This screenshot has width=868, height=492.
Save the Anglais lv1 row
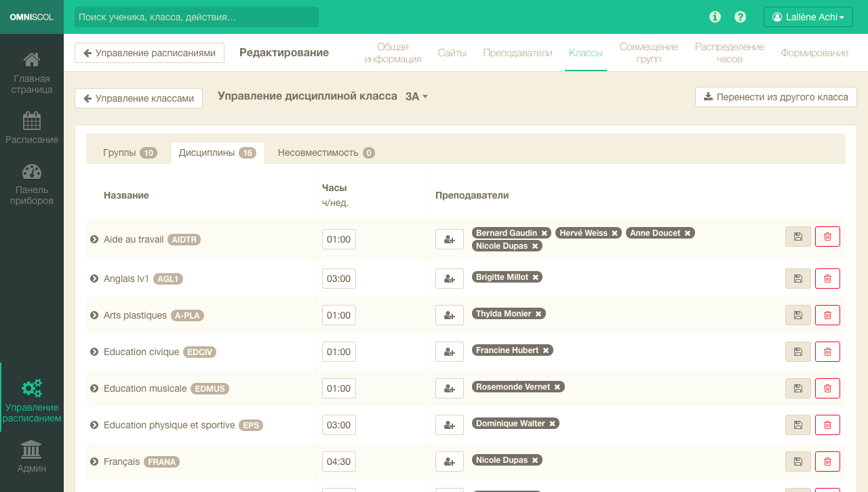coord(797,279)
